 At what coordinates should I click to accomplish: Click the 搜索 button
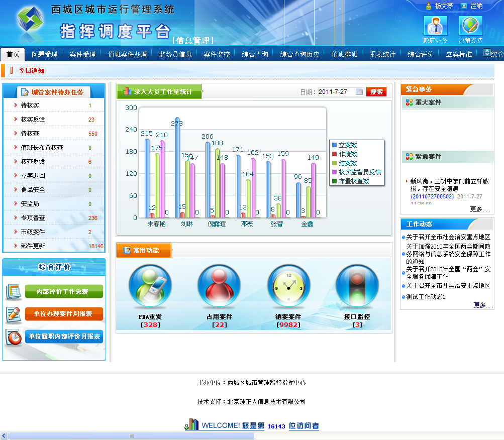[x=376, y=92]
